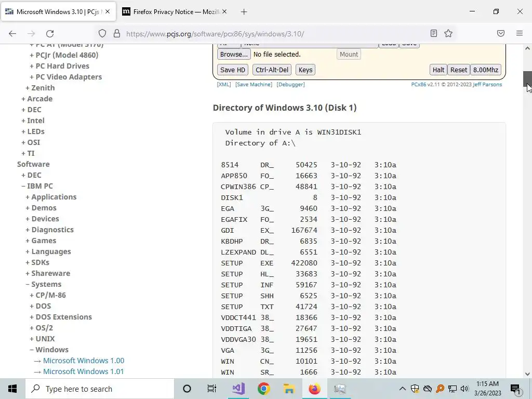Open Task View from the taskbar
Viewport: 532px width, 399px height.
(212, 389)
